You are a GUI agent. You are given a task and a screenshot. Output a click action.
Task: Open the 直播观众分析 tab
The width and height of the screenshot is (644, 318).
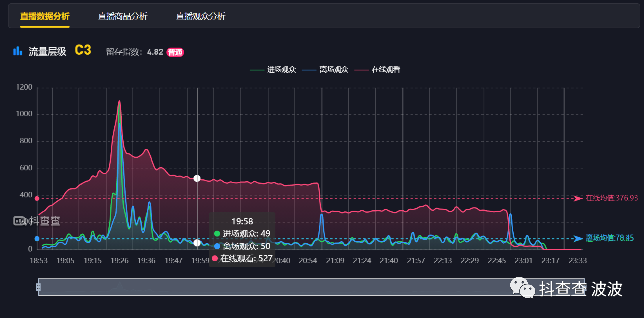(x=201, y=16)
